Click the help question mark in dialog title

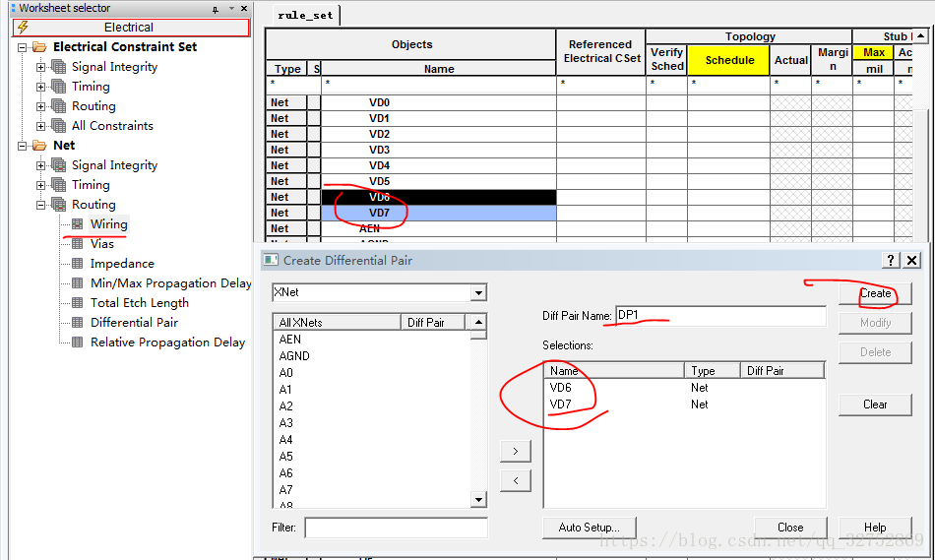(891, 261)
